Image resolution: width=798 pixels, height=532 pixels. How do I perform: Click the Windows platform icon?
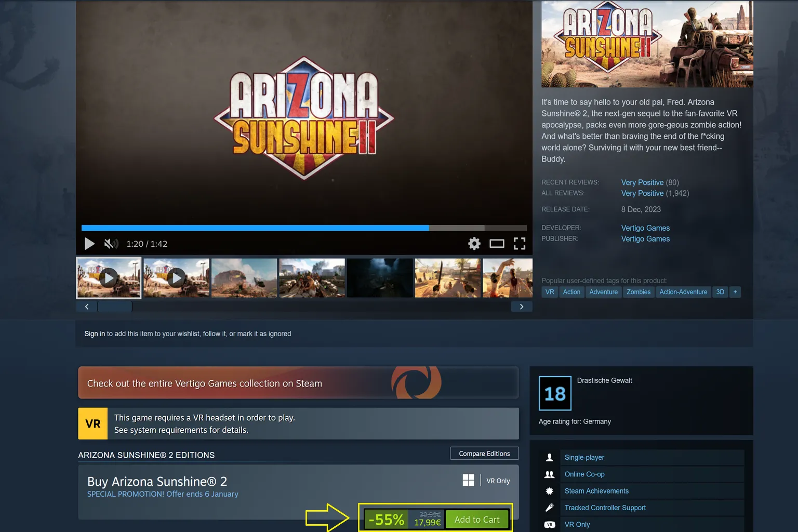pyautogui.click(x=469, y=481)
